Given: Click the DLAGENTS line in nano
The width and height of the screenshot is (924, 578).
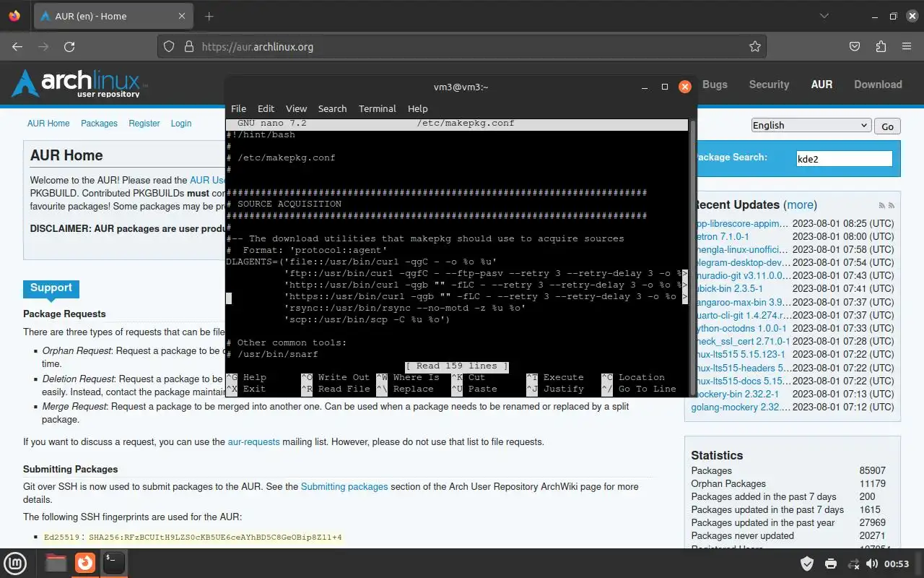Looking at the screenshot, I should click(361, 262).
